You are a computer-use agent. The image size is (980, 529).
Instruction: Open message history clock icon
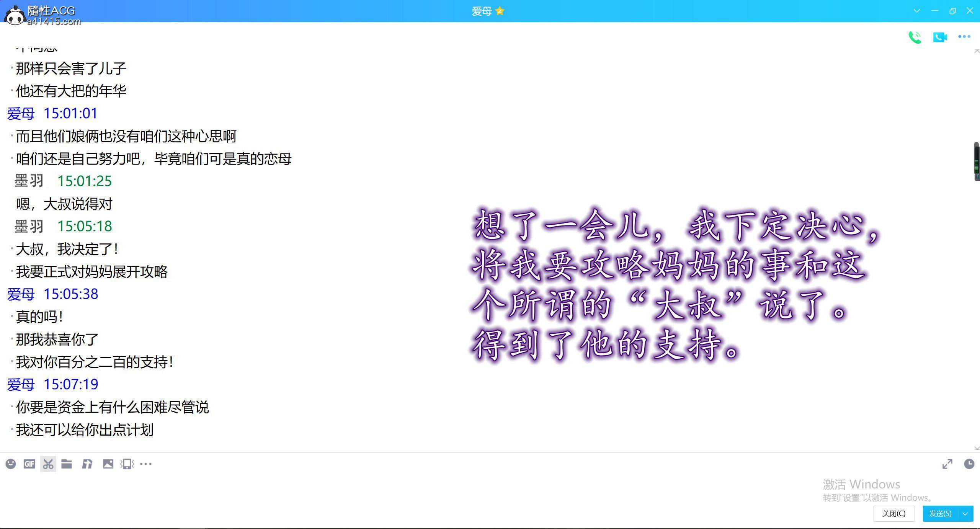click(x=969, y=464)
